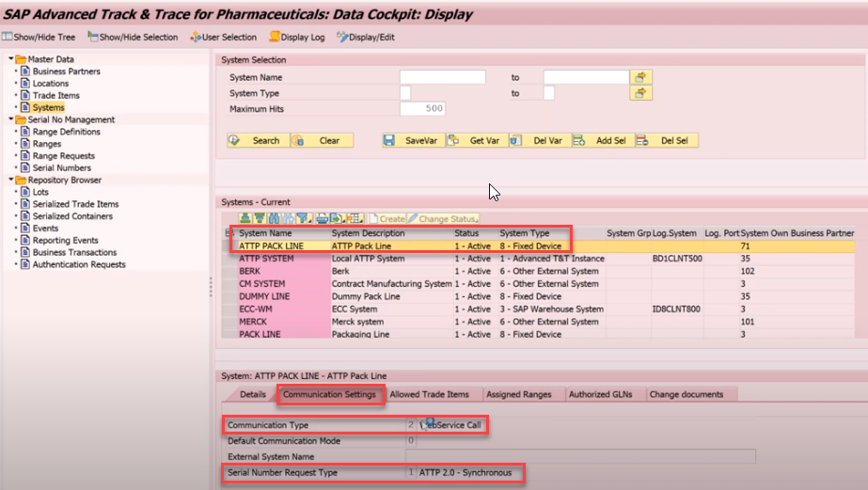
Task: Collapse the Repository Browser folder
Action: pyautogui.click(x=10, y=180)
